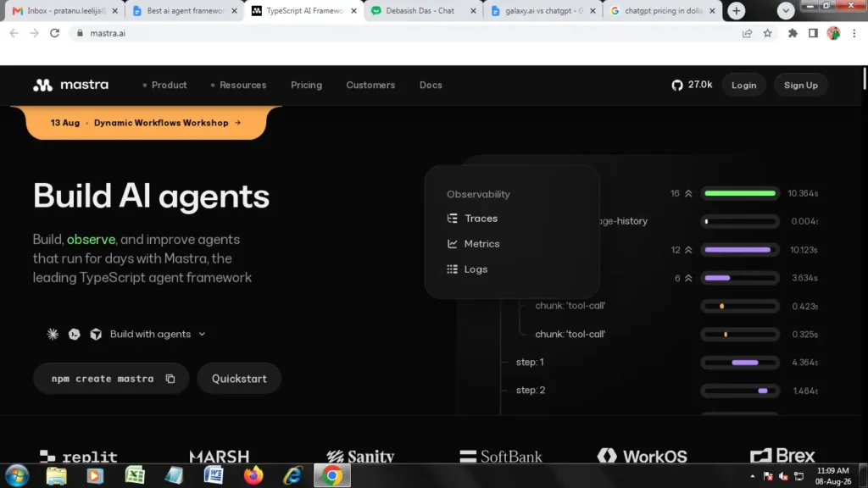Expand the Resources navigation menu

[x=238, y=86]
